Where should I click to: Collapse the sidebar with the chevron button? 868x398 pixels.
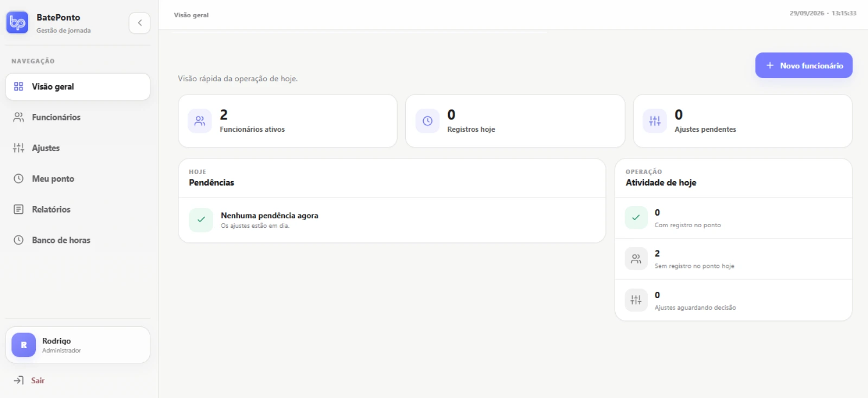tap(139, 23)
